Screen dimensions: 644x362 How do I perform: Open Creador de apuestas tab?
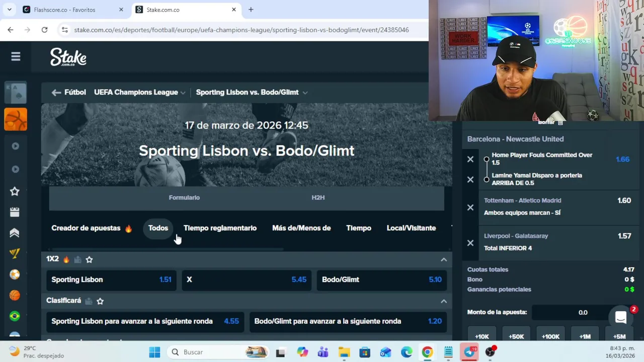coord(92,228)
